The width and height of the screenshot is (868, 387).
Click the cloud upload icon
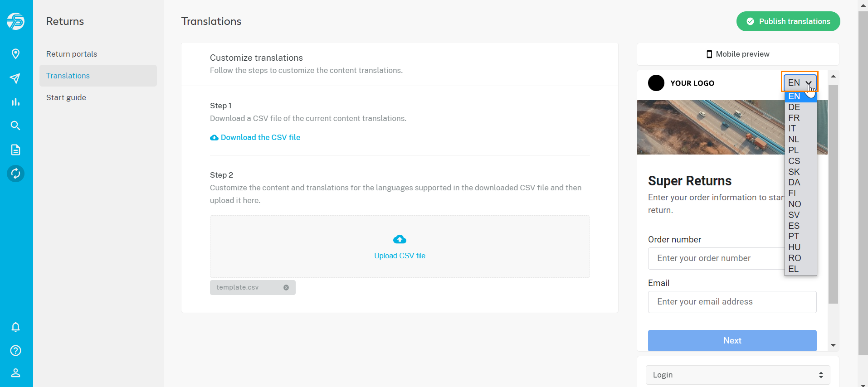400,239
